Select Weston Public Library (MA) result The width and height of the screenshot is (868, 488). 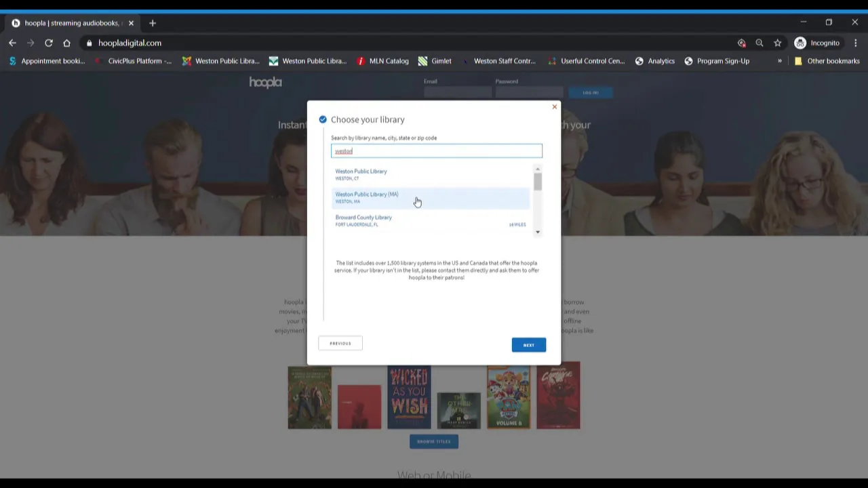(x=431, y=197)
